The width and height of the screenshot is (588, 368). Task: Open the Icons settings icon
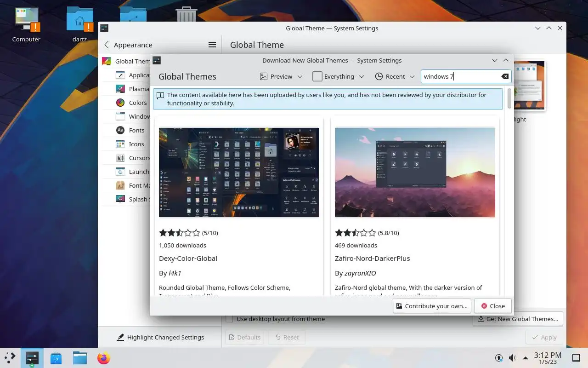(x=120, y=144)
